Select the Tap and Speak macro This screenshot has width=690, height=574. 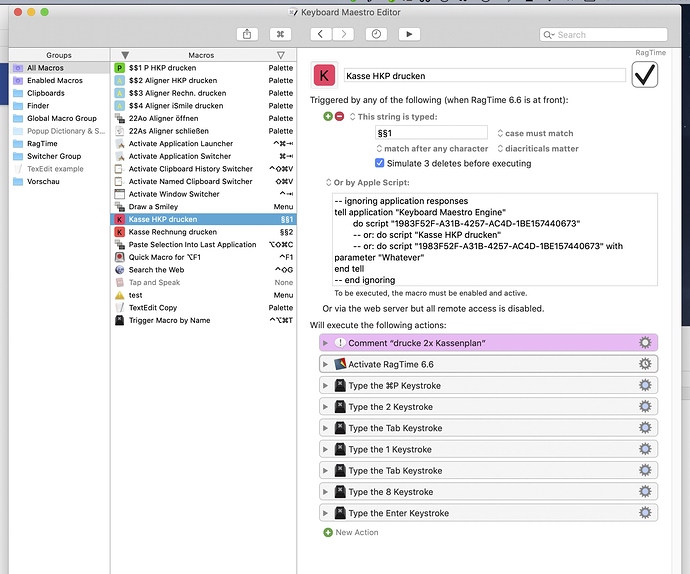[x=203, y=282]
